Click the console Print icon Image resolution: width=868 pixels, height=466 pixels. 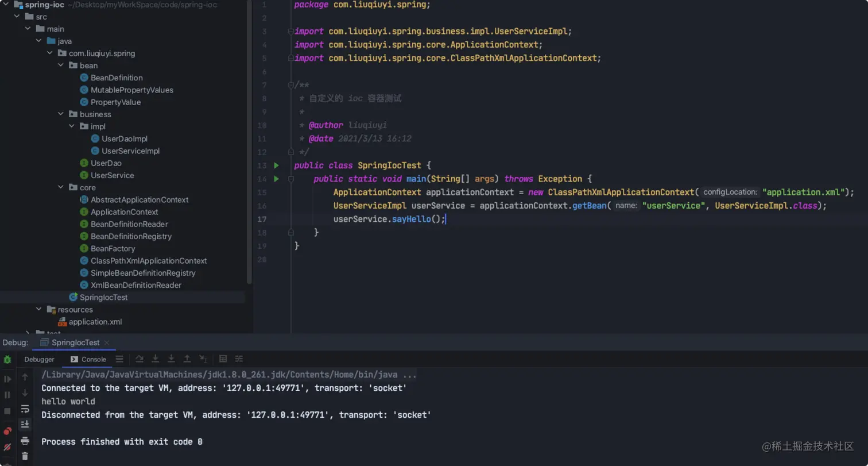pyautogui.click(x=25, y=441)
